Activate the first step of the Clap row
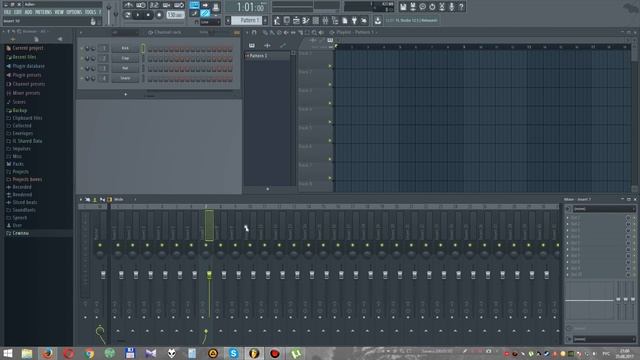640x360 pixels. 150,60
